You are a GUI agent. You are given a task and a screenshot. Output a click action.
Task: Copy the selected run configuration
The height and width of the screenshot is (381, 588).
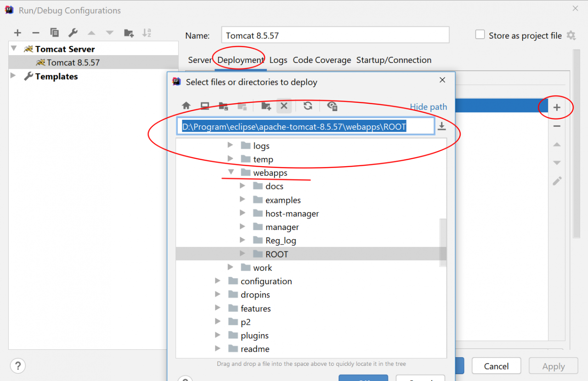[x=54, y=33]
